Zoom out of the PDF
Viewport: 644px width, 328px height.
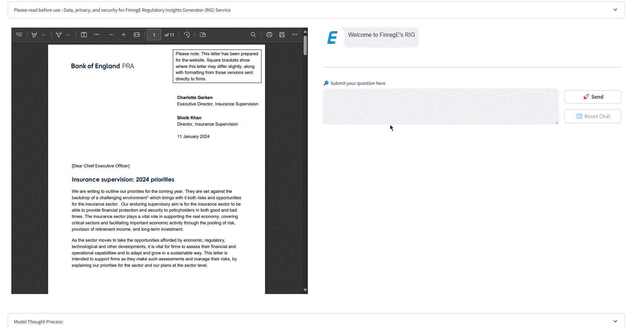click(x=111, y=35)
